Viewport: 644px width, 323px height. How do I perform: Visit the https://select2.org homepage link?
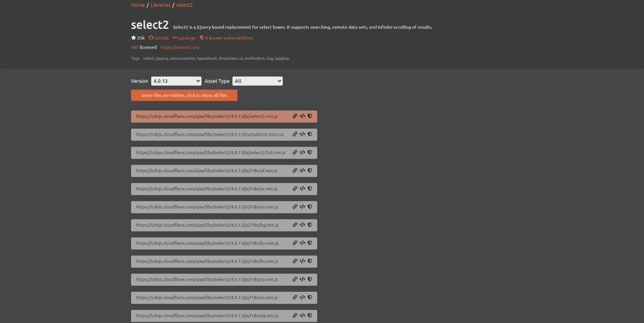coord(180,47)
